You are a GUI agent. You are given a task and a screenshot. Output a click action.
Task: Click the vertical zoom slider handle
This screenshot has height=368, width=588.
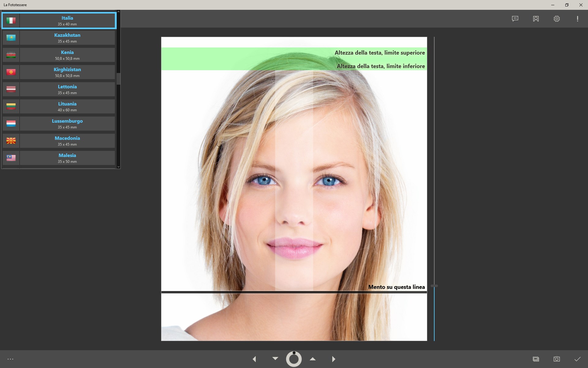click(x=434, y=286)
